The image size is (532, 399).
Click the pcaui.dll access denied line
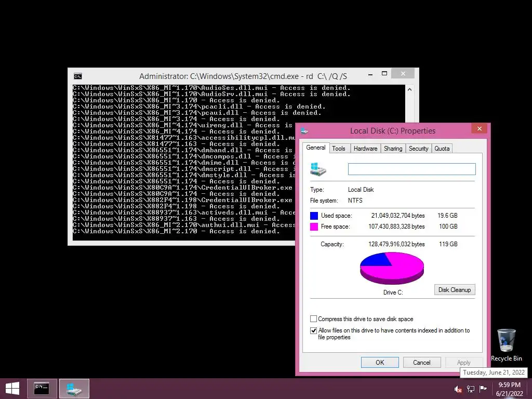click(197, 113)
